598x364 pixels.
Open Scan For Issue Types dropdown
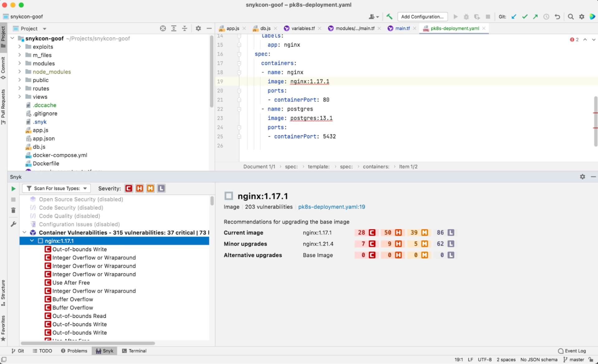pyautogui.click(x=56, y=189)
